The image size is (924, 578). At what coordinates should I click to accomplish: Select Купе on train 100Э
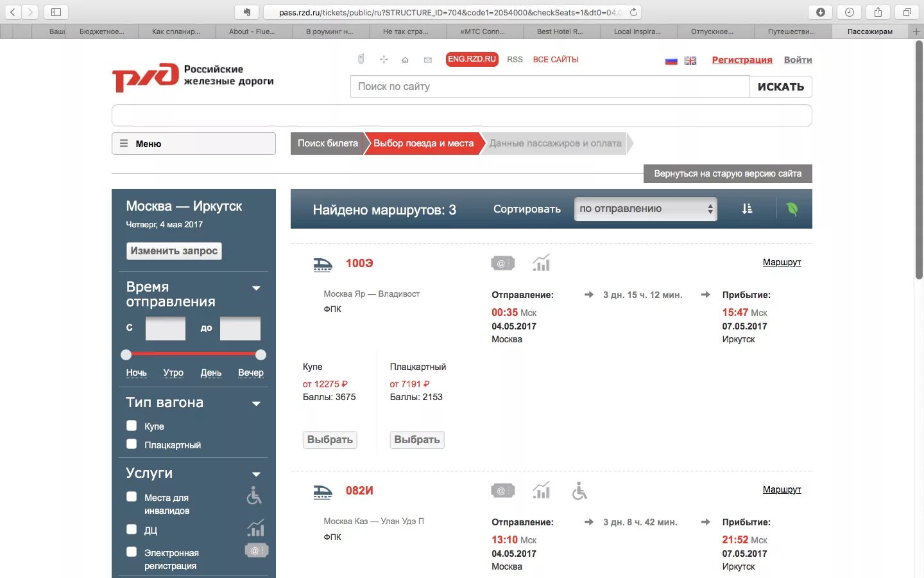click(x=330, y=439)
